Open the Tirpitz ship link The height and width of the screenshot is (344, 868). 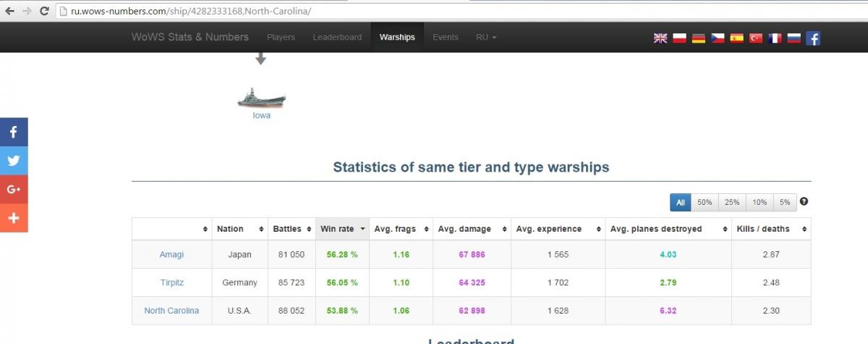(x=171, y=282)
